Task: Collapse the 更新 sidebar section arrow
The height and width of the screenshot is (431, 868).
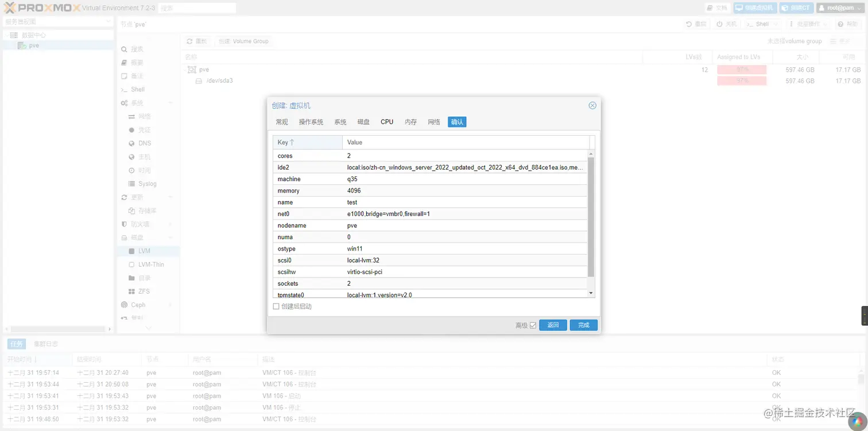Action: [x=170, y=197]
